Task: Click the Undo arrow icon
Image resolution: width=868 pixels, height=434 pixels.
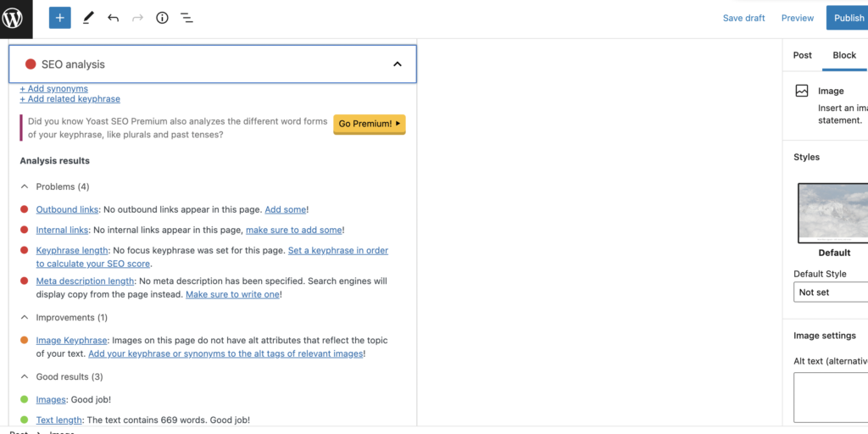Action: 113,18
